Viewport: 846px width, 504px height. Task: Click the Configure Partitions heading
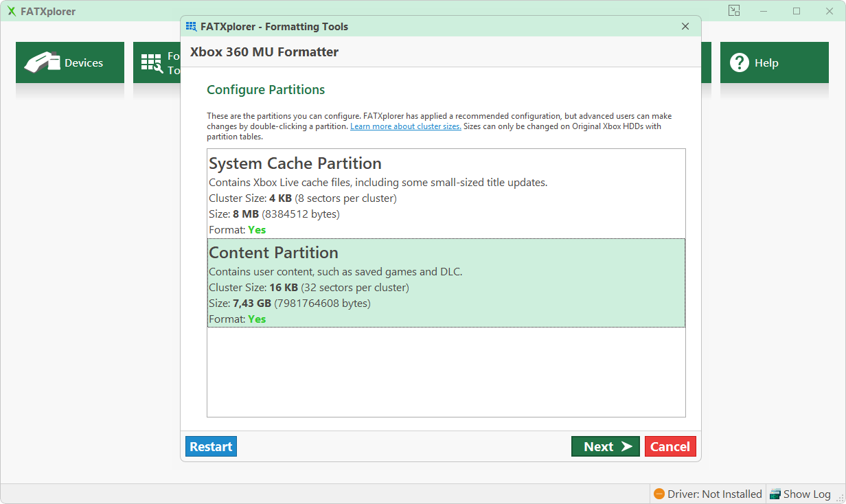[x=266, y=90]
